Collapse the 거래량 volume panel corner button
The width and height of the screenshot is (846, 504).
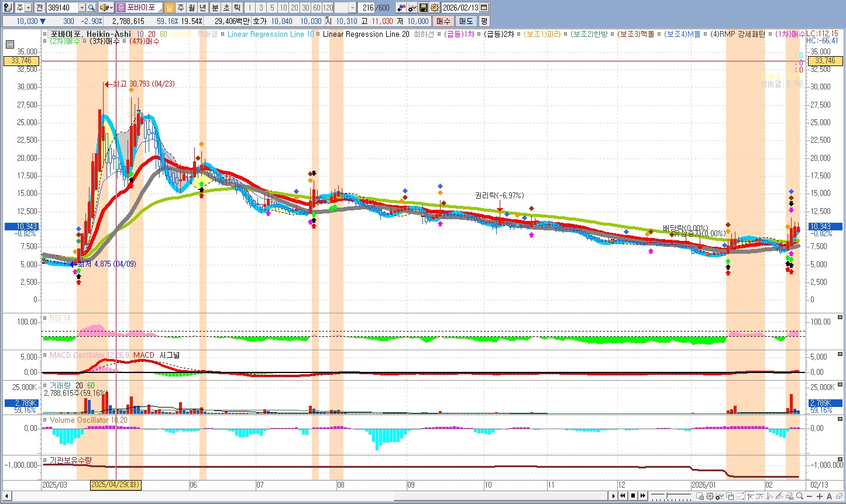840,385
